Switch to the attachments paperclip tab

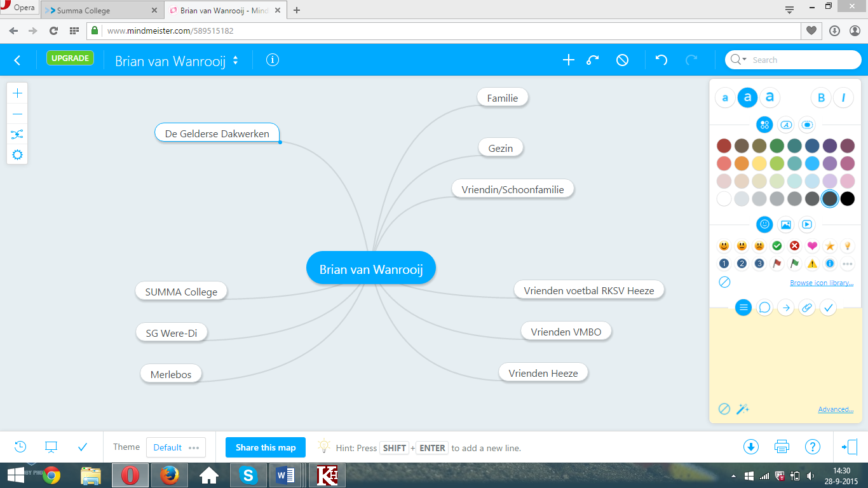[x=806, y=308]
